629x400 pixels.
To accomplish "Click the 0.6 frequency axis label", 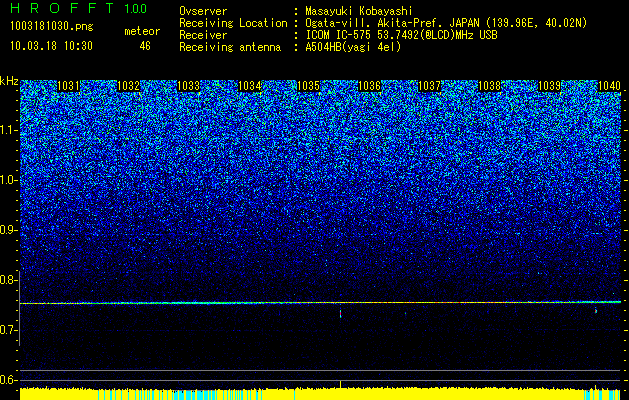I will coord(6,380).
